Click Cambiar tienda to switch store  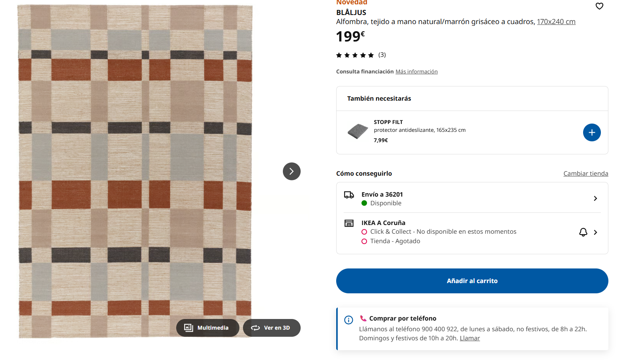(585, 173)
